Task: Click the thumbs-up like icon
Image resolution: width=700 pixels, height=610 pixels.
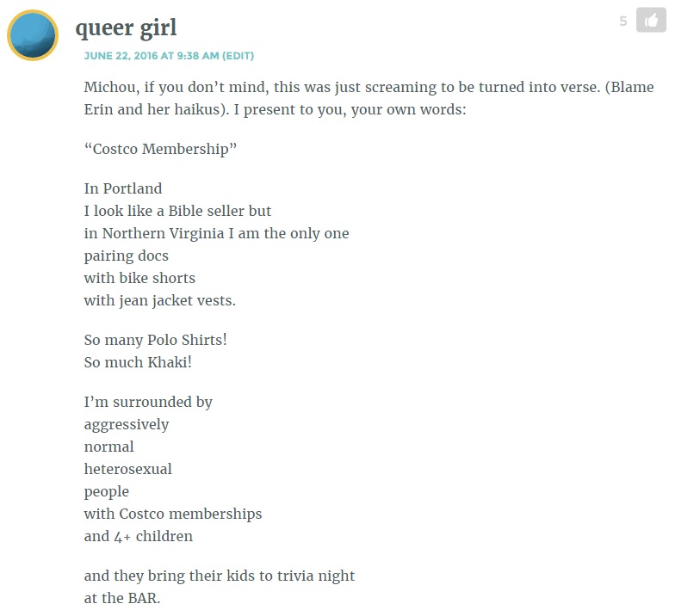Action: [x=651, y=20]
